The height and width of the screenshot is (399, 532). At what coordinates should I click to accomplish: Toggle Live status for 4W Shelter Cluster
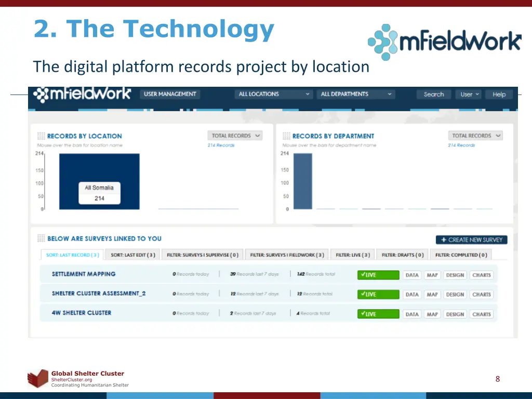pos(378,314)
